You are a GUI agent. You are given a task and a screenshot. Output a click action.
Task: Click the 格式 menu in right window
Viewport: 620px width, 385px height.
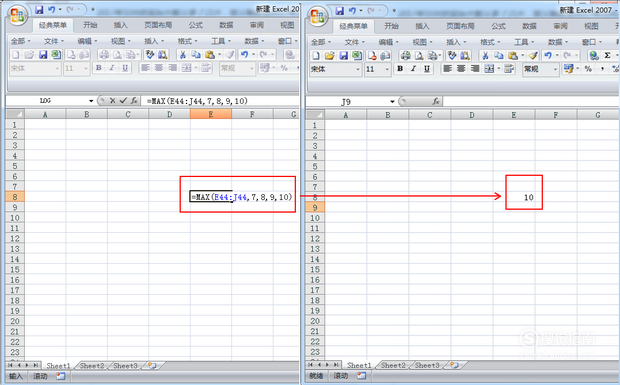point(490,42)
